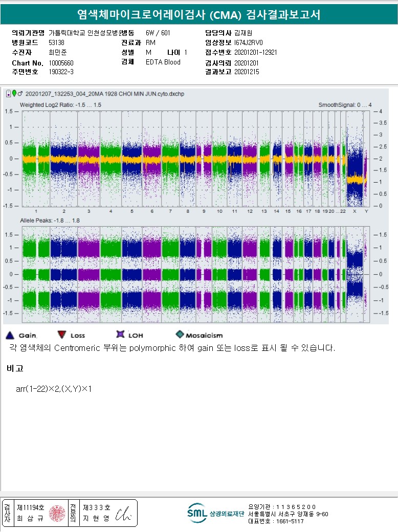Click specialist name 지현영
The image size is (398, 532).
[x=96, y=518]
